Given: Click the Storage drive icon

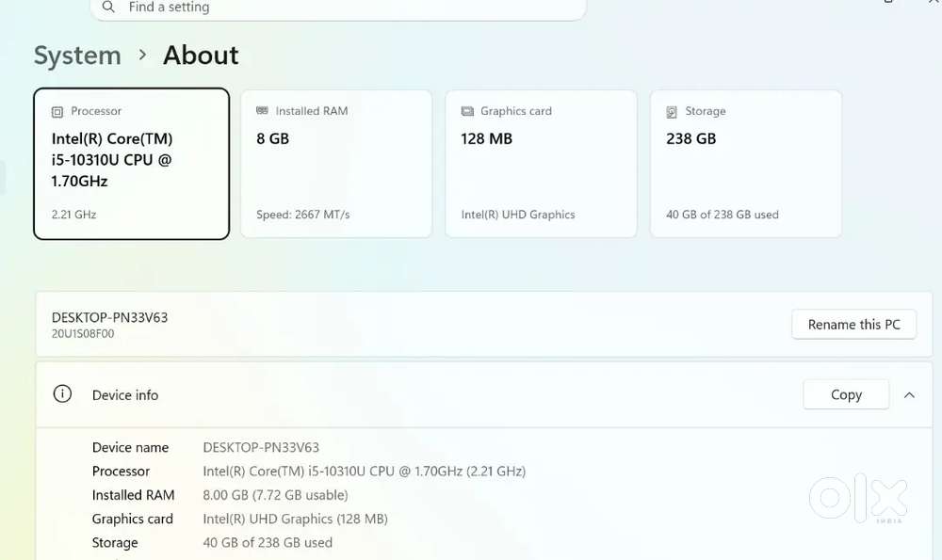Looking at the screenshot, I should coord(672,112).
